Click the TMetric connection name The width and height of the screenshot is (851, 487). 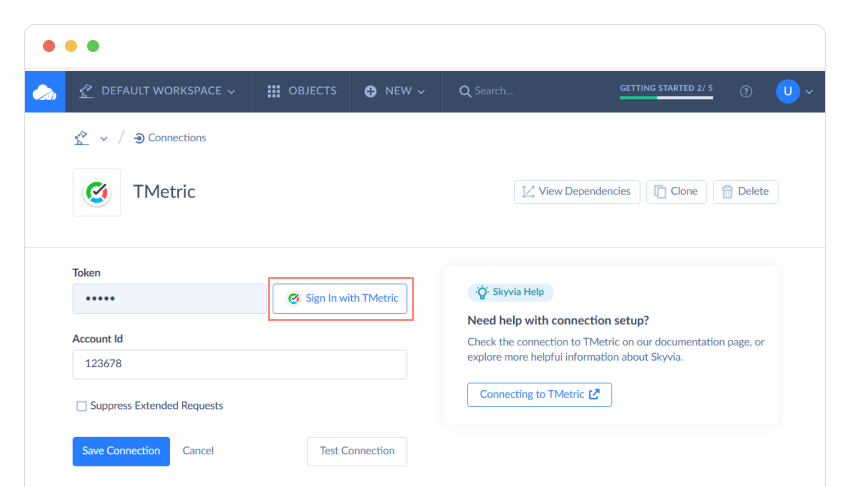164,192
